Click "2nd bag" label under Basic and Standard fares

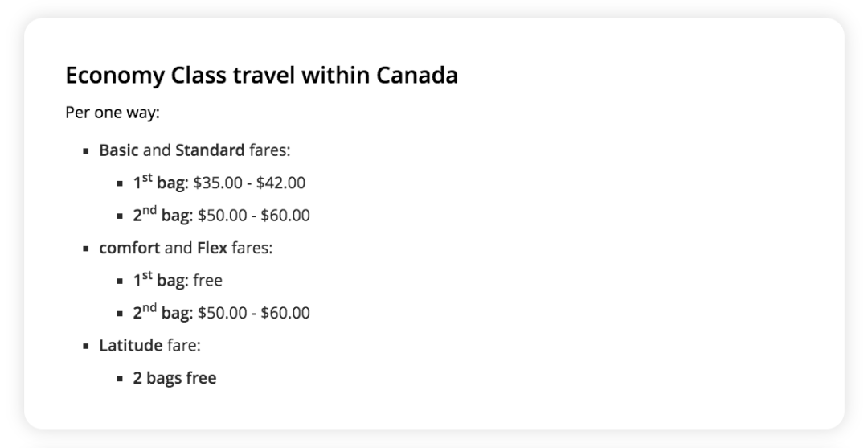tap(161, 216)
